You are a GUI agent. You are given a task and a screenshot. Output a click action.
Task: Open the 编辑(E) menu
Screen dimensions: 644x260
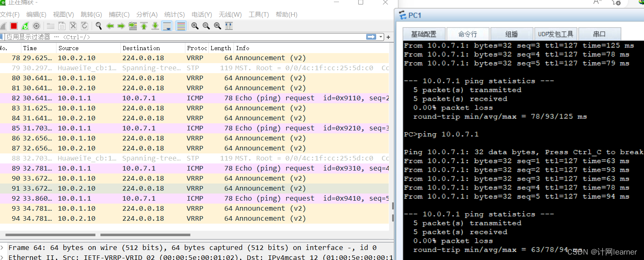[36, 15]
